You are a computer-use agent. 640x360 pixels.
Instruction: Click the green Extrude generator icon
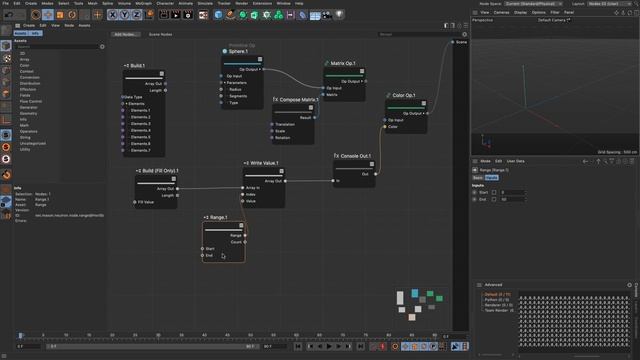[254, 15]
